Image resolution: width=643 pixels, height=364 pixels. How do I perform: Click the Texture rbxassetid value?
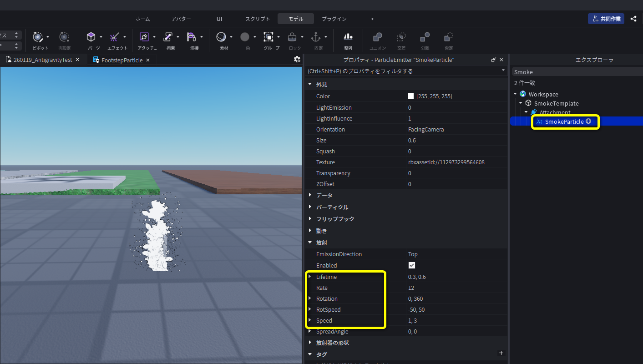[446, 162]
